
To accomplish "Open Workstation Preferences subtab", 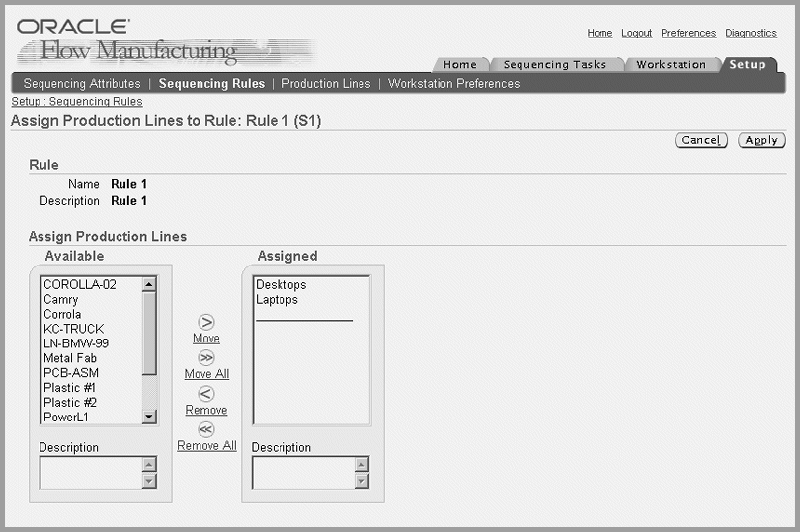I will click(453, 83).
